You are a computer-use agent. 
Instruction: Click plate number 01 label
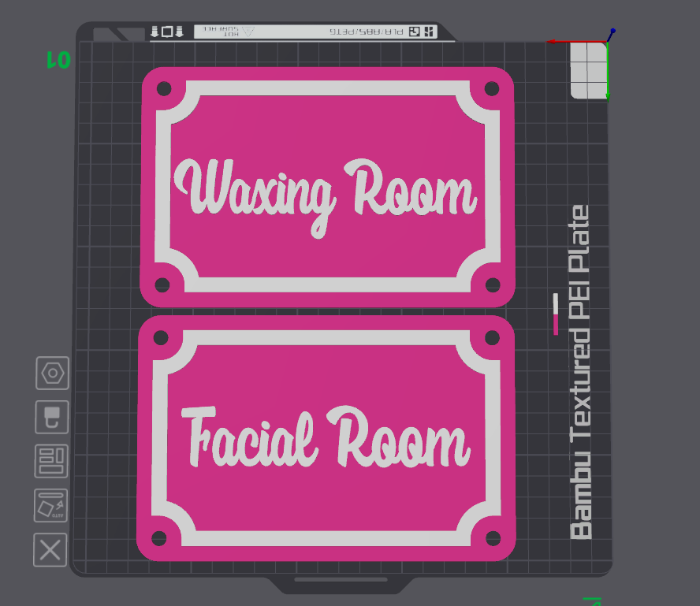(58, 60)
